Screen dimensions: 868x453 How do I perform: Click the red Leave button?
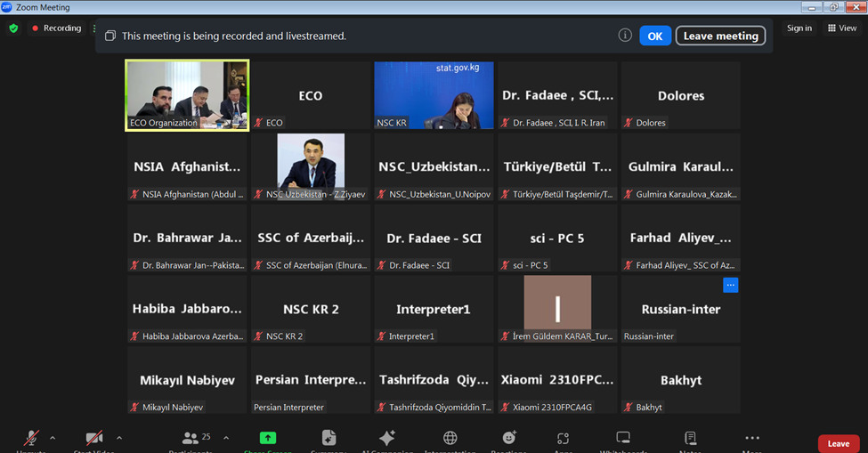[839, 443]
